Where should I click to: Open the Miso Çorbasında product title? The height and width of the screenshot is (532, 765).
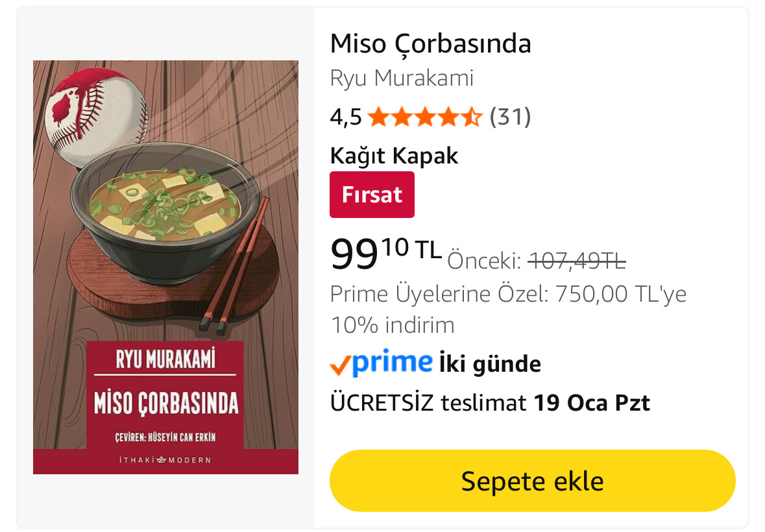[x=430, y=44]
